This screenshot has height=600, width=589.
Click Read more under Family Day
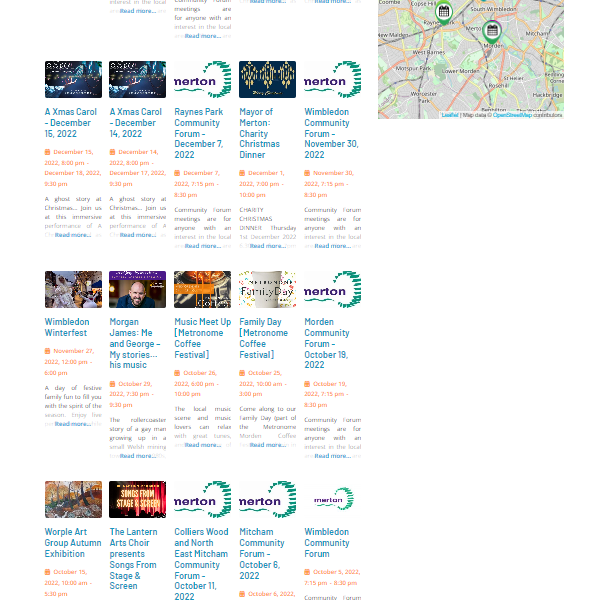pyautogui.click(x=268, y=445)
